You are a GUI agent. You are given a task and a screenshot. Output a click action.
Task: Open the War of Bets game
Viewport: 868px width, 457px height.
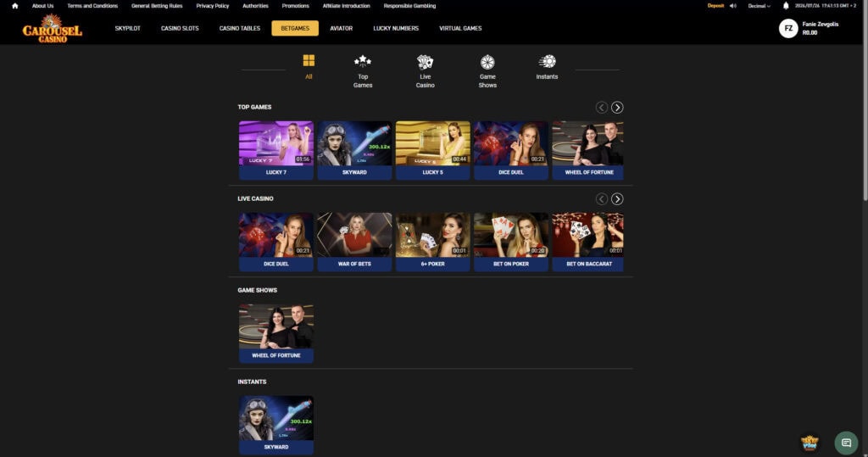354,242
